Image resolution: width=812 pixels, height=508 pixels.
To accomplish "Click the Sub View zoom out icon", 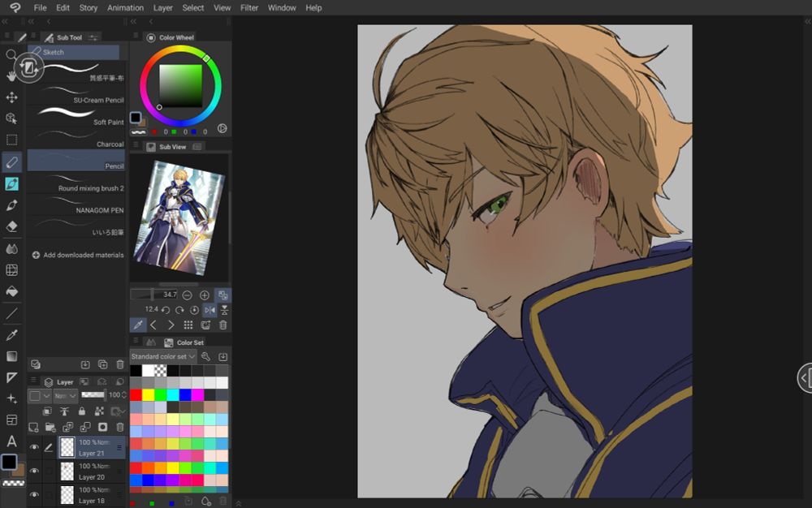I will (187, 295).
